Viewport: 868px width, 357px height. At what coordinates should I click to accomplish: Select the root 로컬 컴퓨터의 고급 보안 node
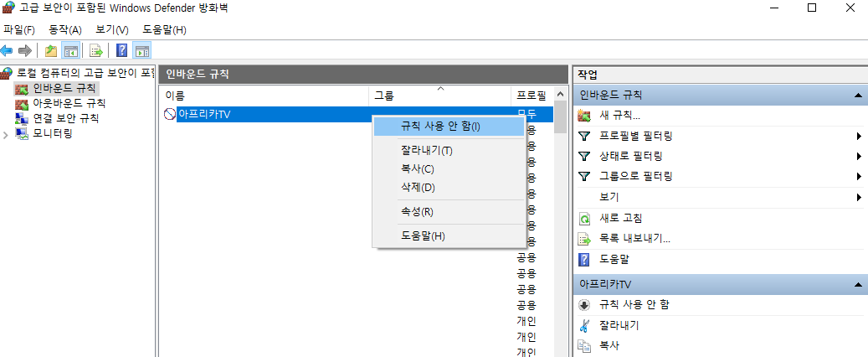(85, 72)
